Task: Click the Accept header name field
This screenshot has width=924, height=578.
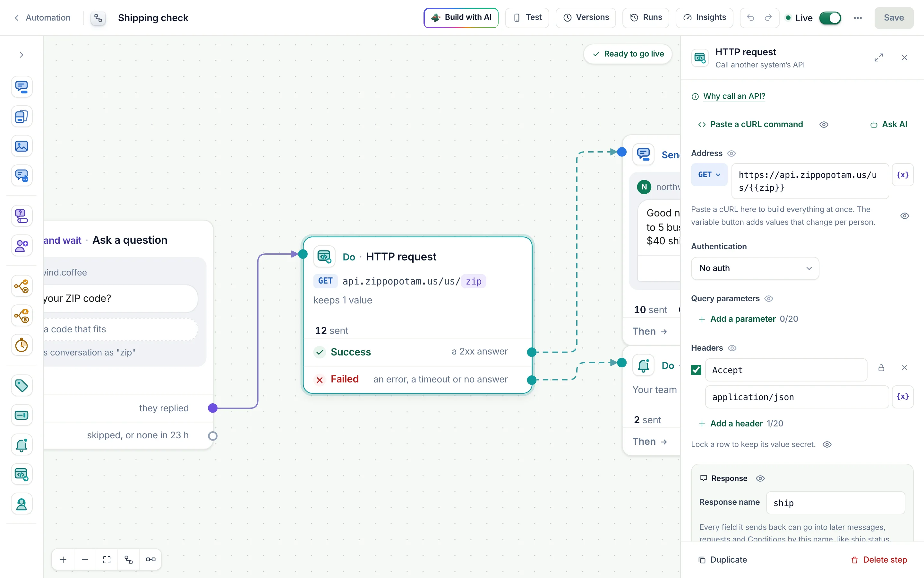Action: click(x=786, y=370)
